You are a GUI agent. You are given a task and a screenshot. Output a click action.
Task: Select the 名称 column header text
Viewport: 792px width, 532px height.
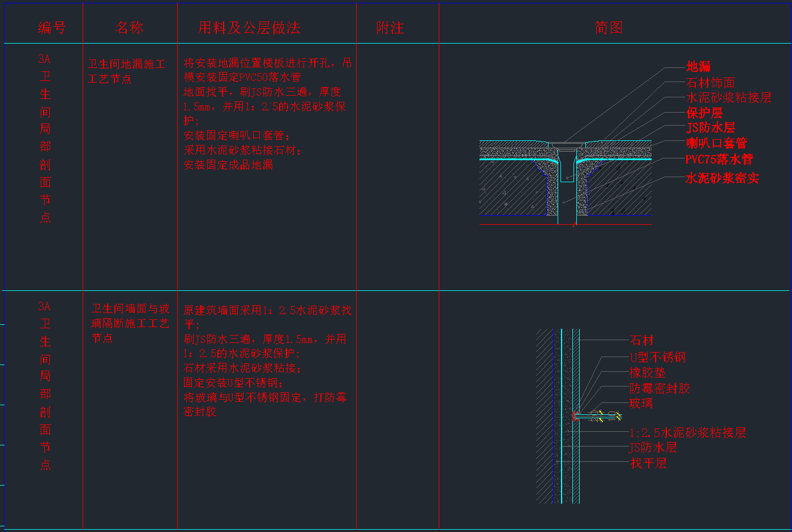[x=129, y=28]
